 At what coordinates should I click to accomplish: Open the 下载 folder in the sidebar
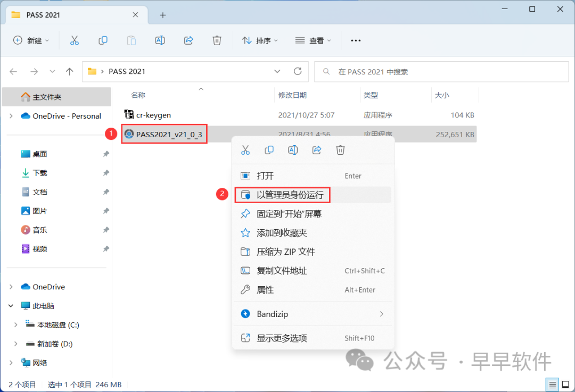[x=40, y=173]
